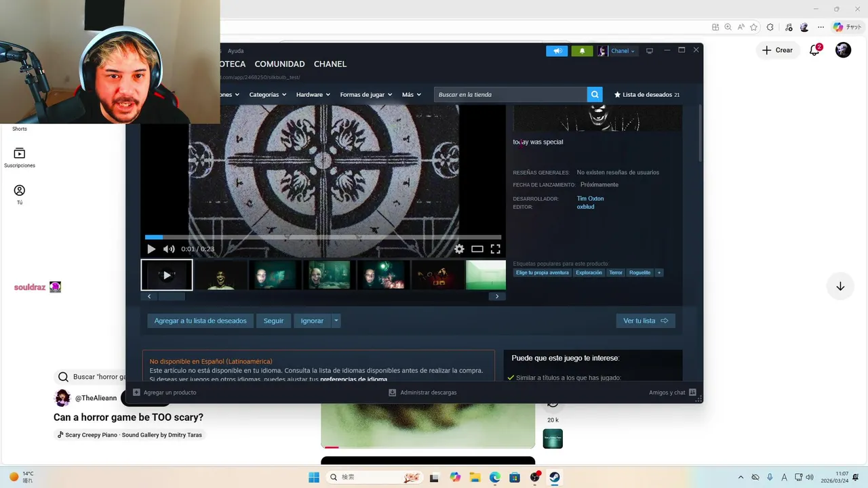Open preferencias de idioma link
868x488 pixels.
coord(353,380)
